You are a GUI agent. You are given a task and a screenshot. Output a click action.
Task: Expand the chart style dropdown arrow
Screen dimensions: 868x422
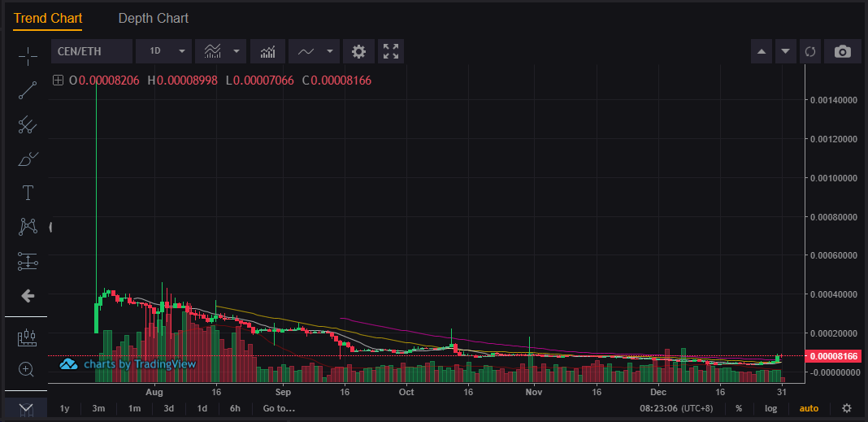(237, 51)
